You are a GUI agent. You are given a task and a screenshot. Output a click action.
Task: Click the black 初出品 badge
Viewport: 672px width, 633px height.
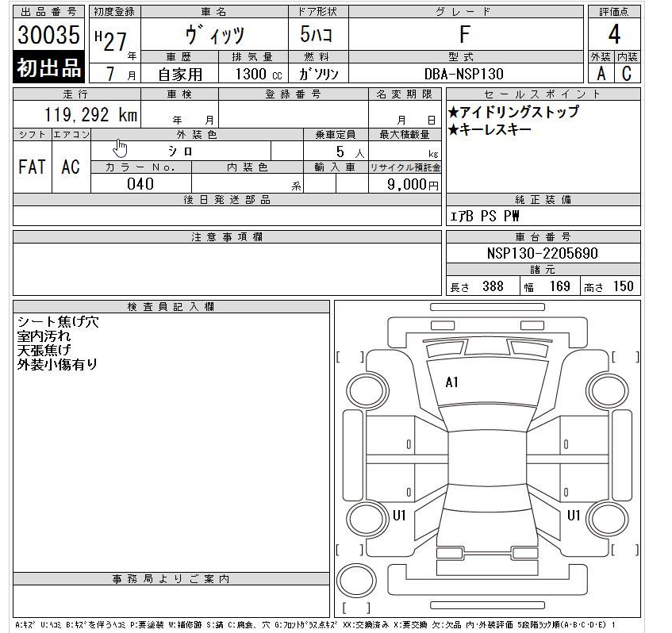pos(49,68)
